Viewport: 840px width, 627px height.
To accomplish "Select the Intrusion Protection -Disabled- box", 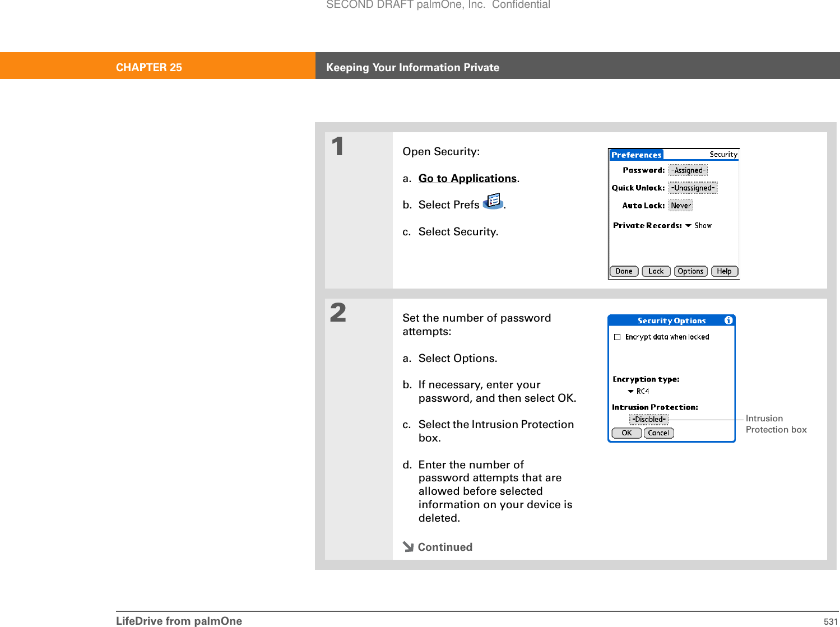I will 649,419.
